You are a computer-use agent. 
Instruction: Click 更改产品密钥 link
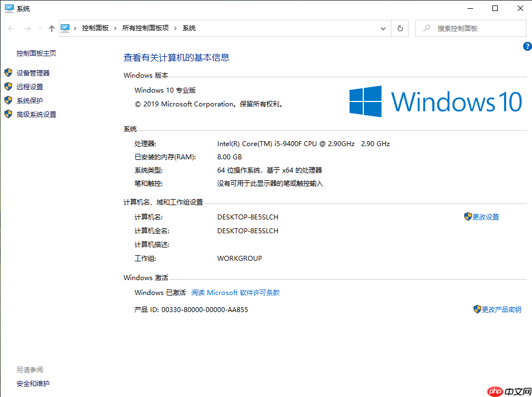point(502,309)
